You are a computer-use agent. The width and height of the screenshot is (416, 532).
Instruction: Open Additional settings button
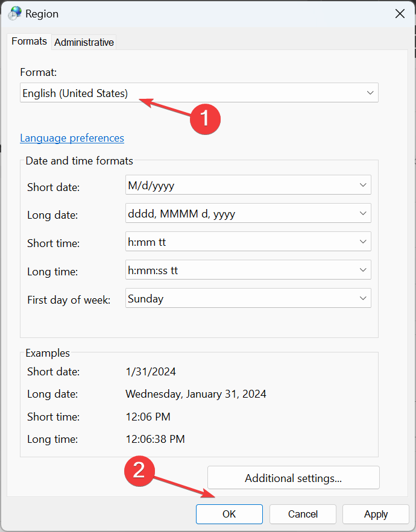[x=293, y=478]
